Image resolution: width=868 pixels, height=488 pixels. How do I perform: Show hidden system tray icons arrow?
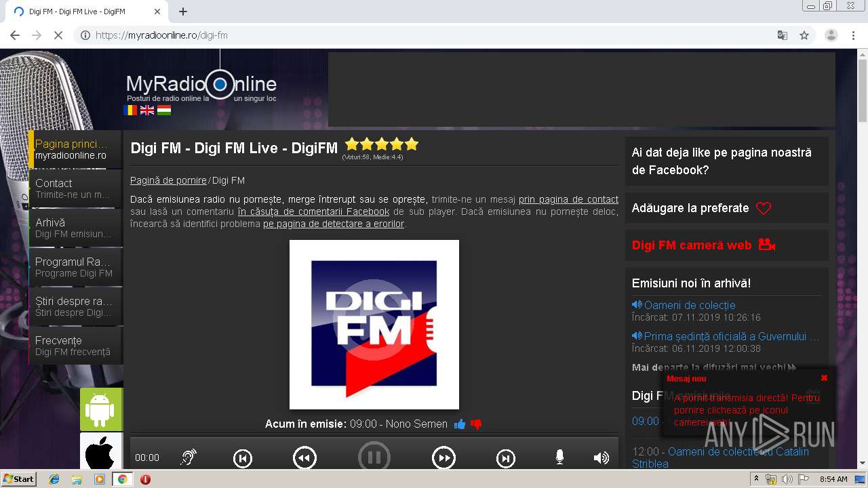757,479
